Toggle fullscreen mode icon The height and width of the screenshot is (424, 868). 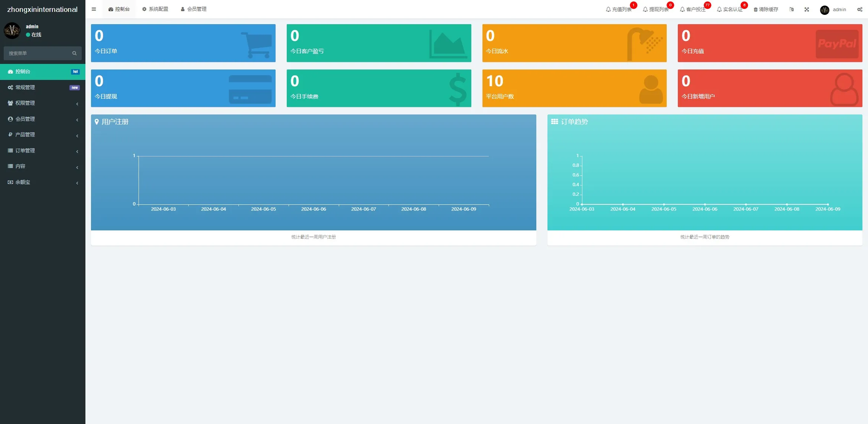(x=807, y=9)
